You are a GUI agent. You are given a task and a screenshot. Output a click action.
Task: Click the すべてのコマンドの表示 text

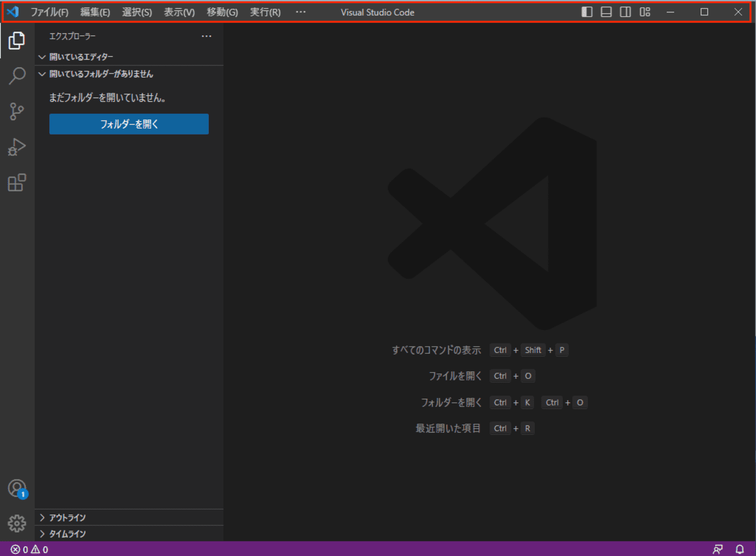(x=436, y=350)
